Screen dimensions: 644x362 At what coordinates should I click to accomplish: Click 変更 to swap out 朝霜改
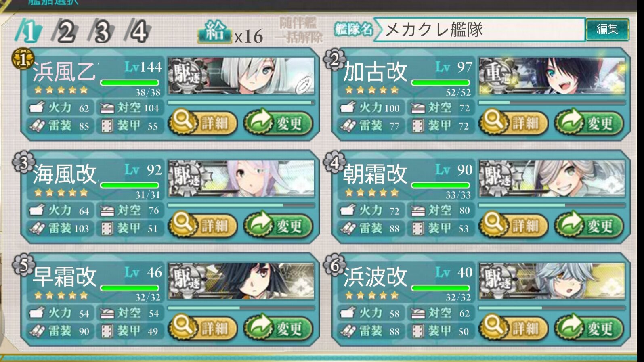click(589, 225)
